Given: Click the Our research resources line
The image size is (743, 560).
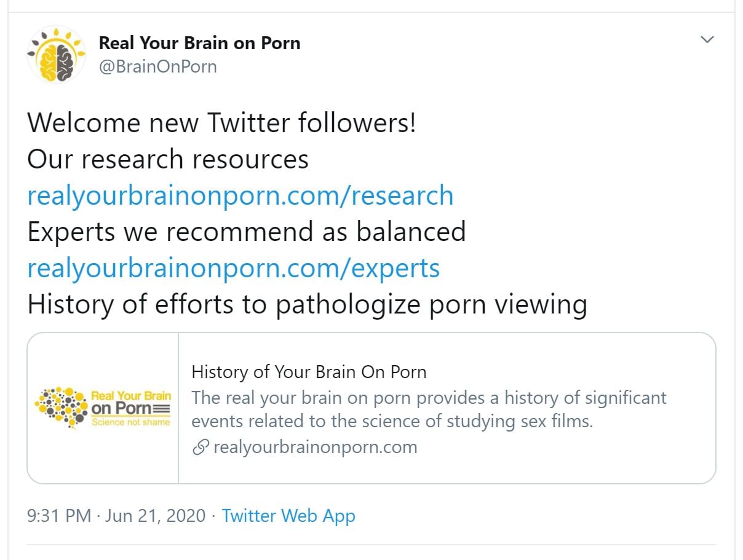Looking at the screenshot, I should [168, 159].
